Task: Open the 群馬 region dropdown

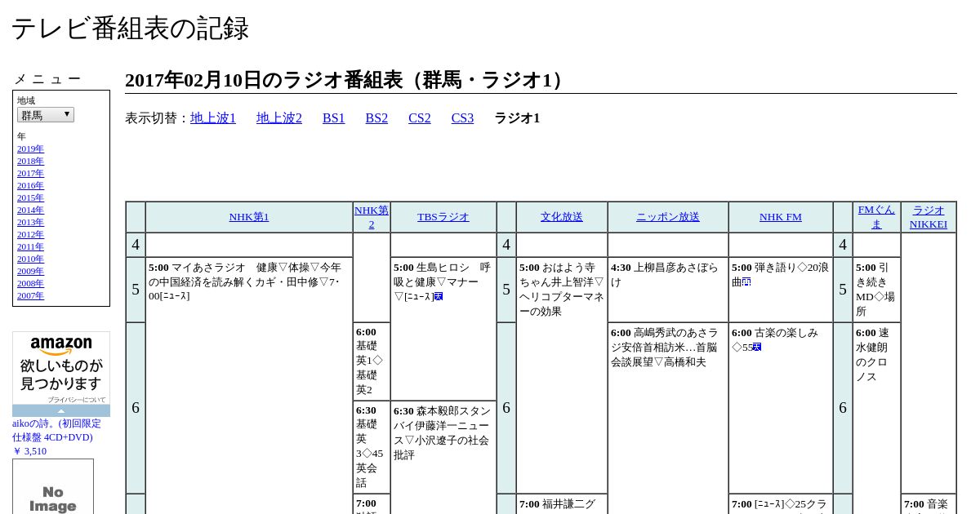Action: [46, 115]
